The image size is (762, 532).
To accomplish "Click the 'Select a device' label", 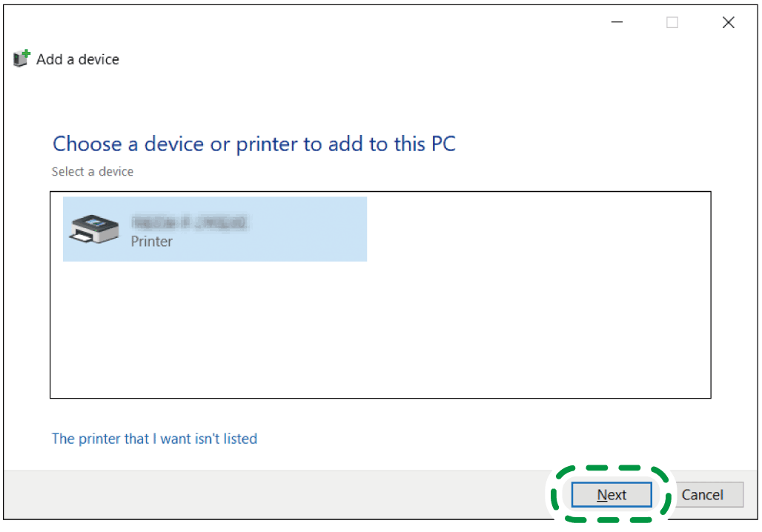I will tap(93, 172).
